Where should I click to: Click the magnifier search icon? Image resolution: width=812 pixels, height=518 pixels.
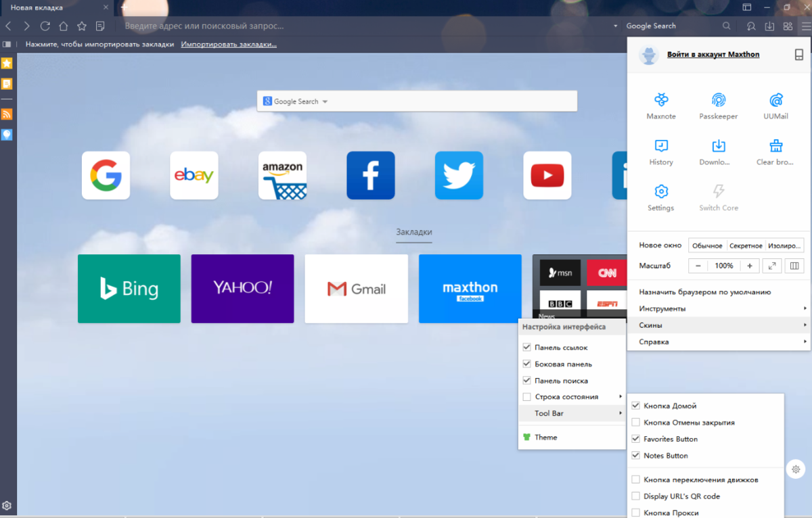coord(726,26)
